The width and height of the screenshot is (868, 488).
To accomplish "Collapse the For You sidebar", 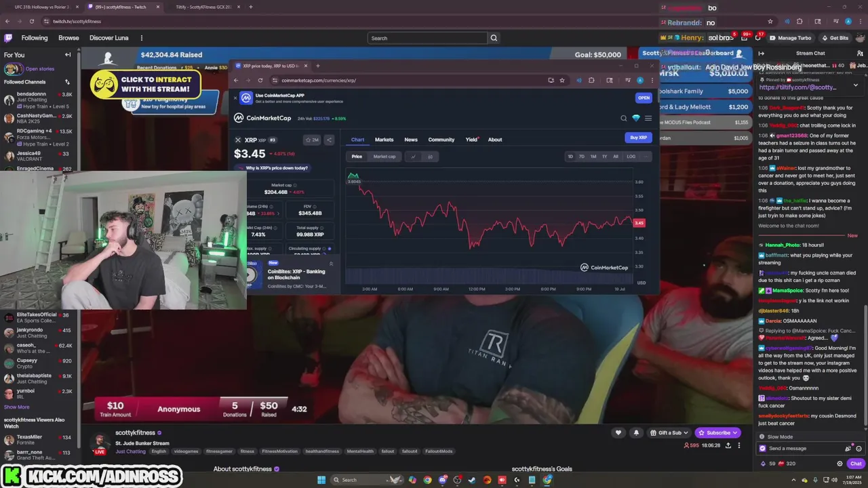I will coord(67,55).
